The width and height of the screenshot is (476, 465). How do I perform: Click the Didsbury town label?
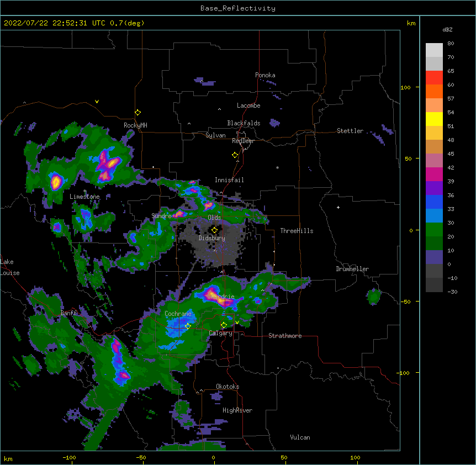[212, 238]
